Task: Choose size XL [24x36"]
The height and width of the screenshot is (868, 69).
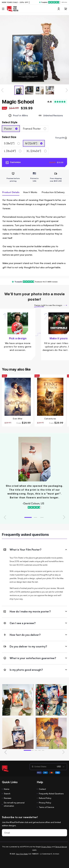Action: tap(36, 151)
